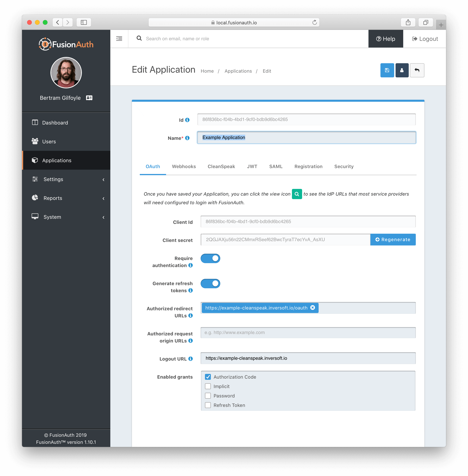468x476 pixels.
Task: Click the Settings sliders icon in sidebar
Action: pos(35,179)
